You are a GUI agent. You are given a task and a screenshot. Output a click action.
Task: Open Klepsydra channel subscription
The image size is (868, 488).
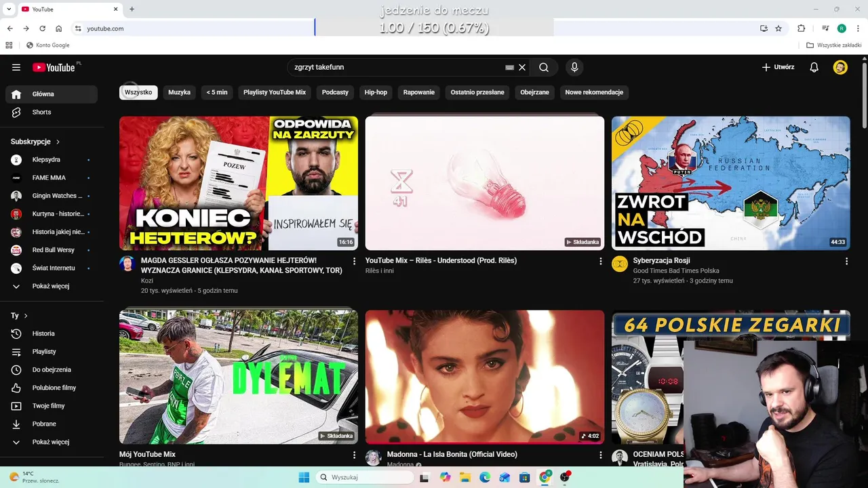(x=52, y=159)
